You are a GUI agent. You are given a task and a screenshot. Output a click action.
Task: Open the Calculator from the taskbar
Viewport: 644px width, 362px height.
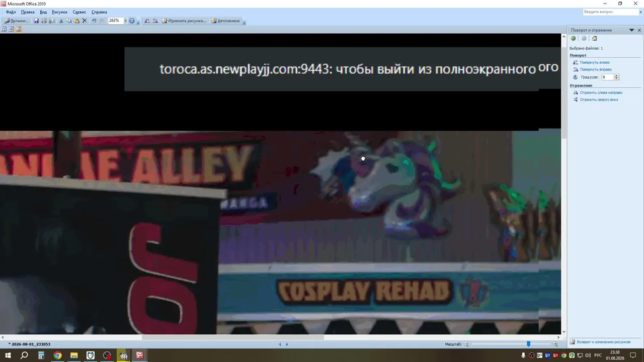click(41, 355)
